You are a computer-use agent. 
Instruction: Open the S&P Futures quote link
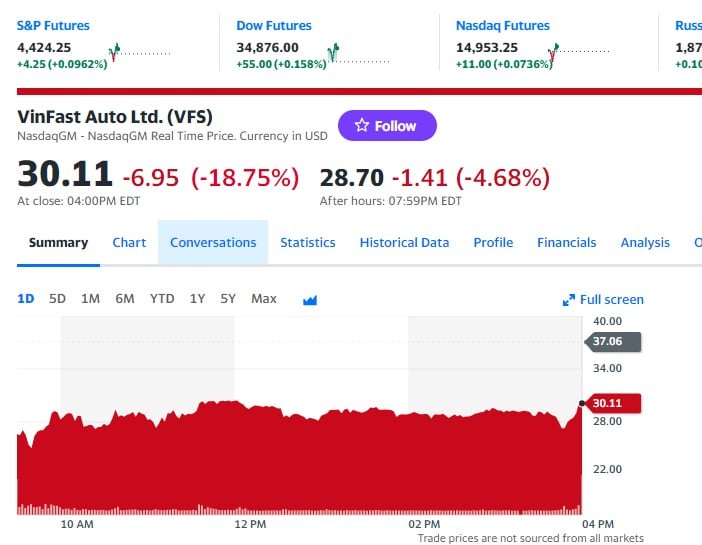(53, 25)
